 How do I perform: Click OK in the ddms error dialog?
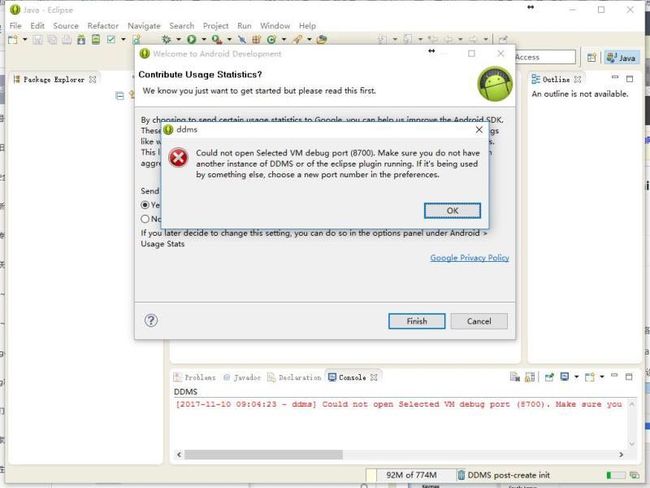452,211
